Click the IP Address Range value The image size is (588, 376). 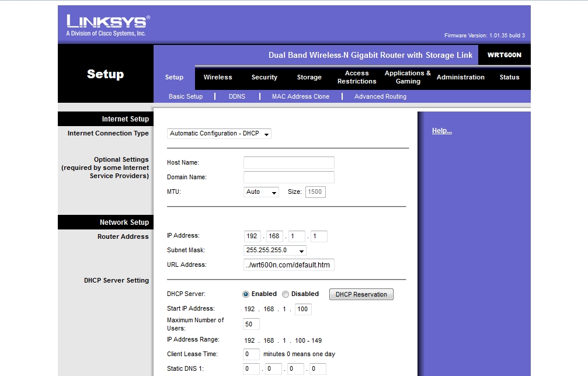(x=283, y=341)
